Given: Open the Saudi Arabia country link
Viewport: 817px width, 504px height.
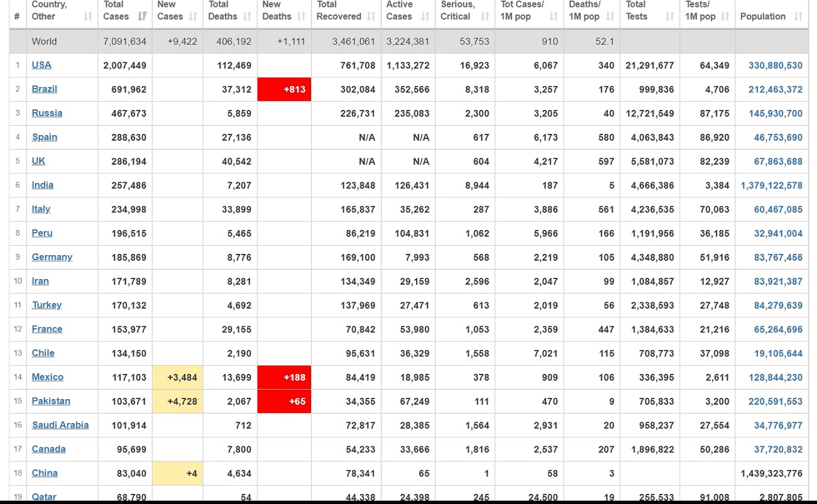Looking at the screenshot, I should (x=61, y=425).
